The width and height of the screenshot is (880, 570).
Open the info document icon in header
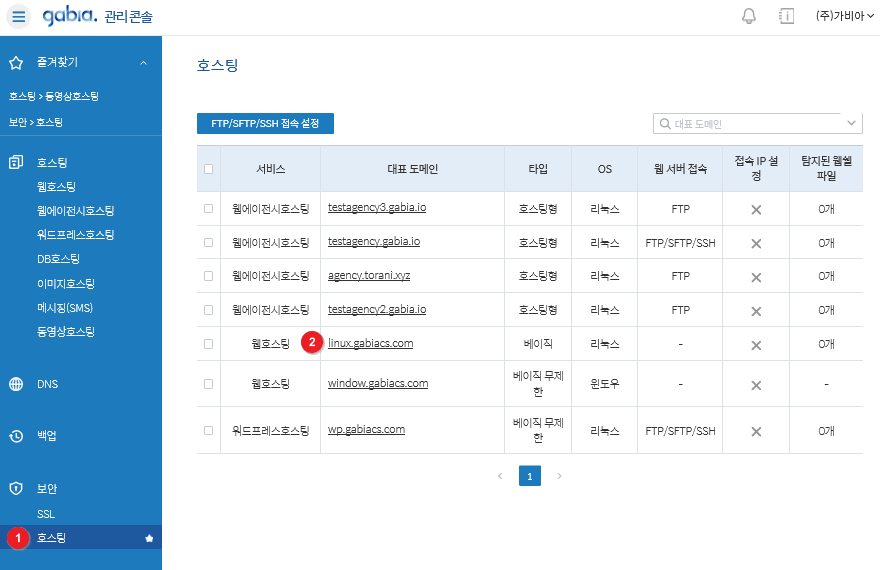(x=786, y=16)
